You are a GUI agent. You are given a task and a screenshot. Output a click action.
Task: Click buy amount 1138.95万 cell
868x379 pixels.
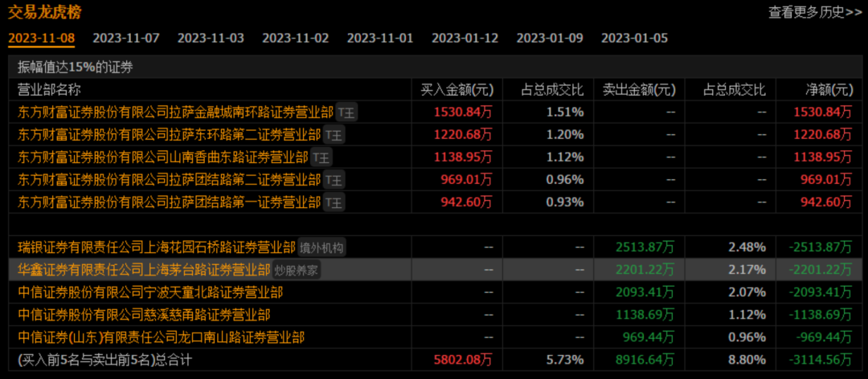coord(463,157)
